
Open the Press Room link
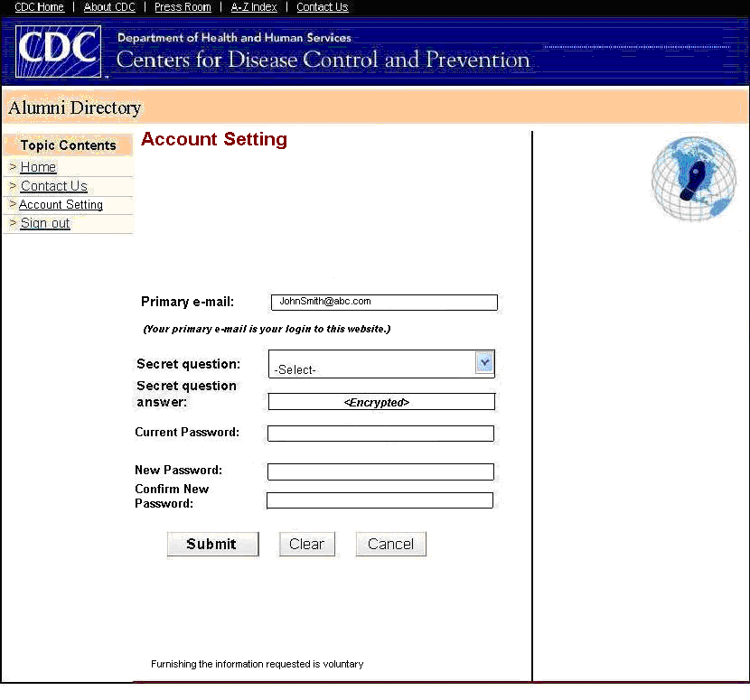[183, 7]
